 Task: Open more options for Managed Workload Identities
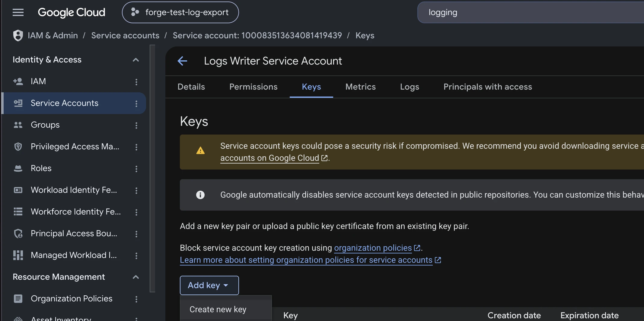click(x=136, y=256)
